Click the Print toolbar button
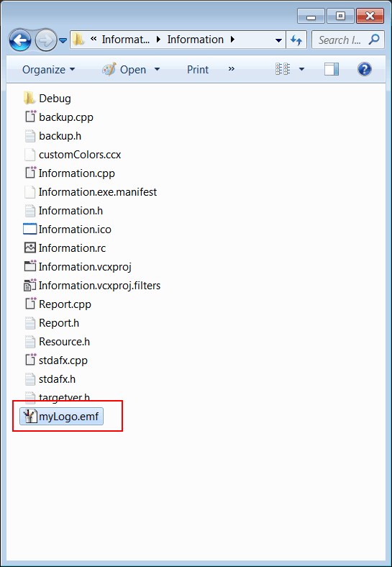 tap(198, 69)
